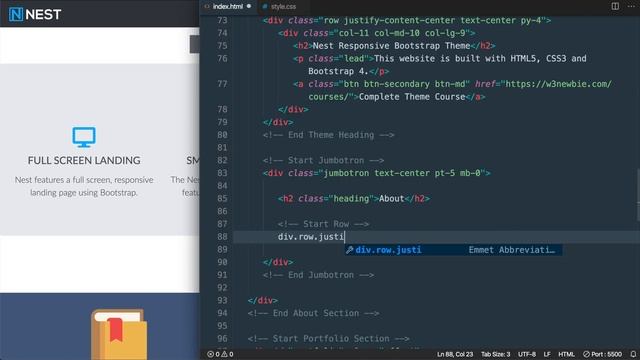
Task: Click the 'End Theme Heading' comment on line 80
Action: [329, 135]
